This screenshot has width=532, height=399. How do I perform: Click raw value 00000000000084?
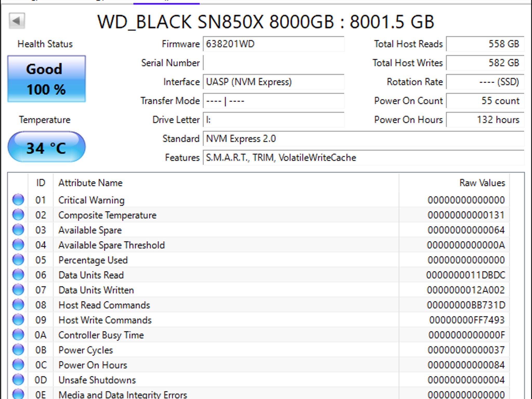click(x=466, y=365)
